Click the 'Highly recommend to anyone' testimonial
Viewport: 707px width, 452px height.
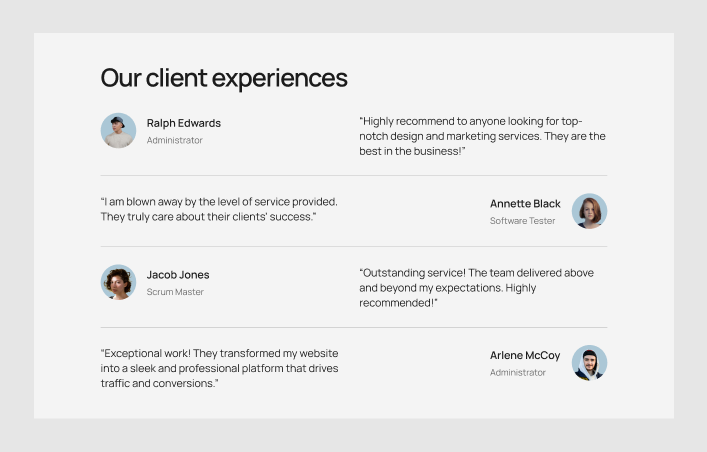(x=482, y=136)
